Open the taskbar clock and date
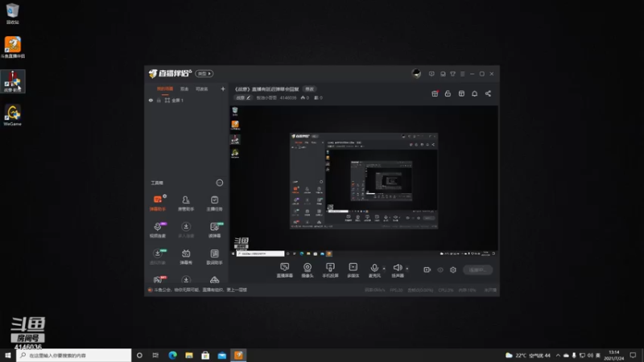The height and width of the screenshot is (362, 644). [x=613, y=355]
